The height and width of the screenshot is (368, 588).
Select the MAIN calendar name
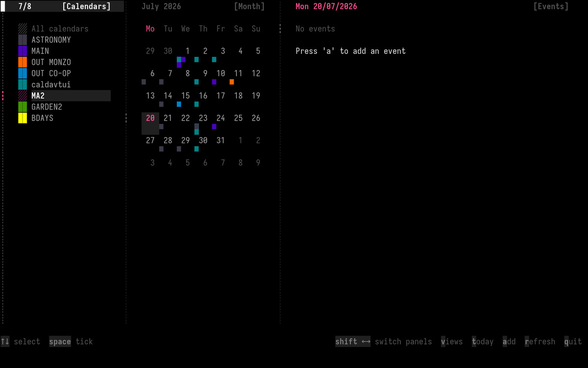point(40,51)
